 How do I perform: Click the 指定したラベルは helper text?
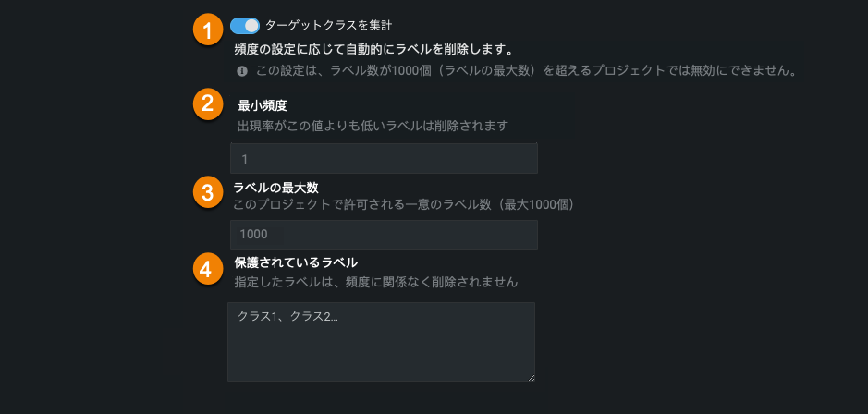click(x=376, y=282)
